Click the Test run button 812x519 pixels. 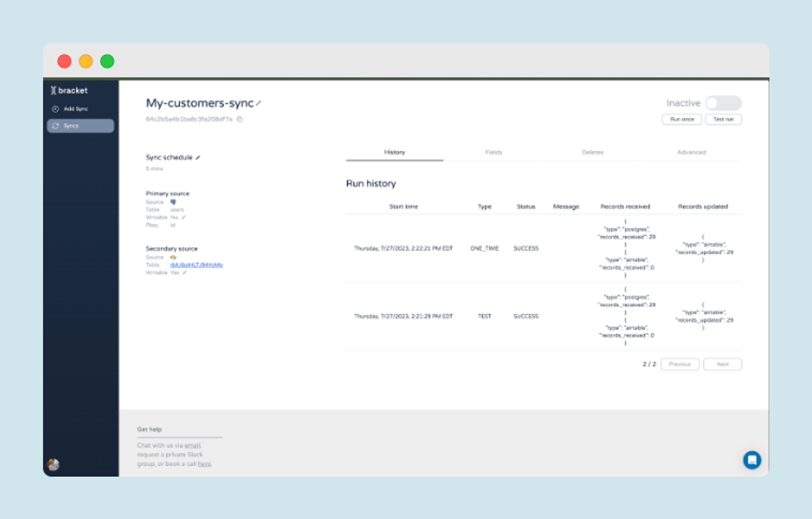[x=723, y=119]
